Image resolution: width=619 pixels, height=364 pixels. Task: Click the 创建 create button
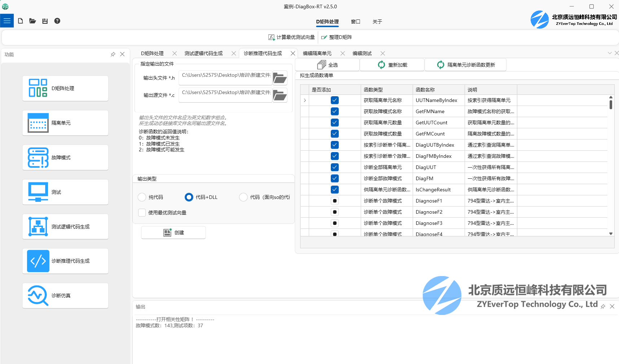tap(174, 232)
